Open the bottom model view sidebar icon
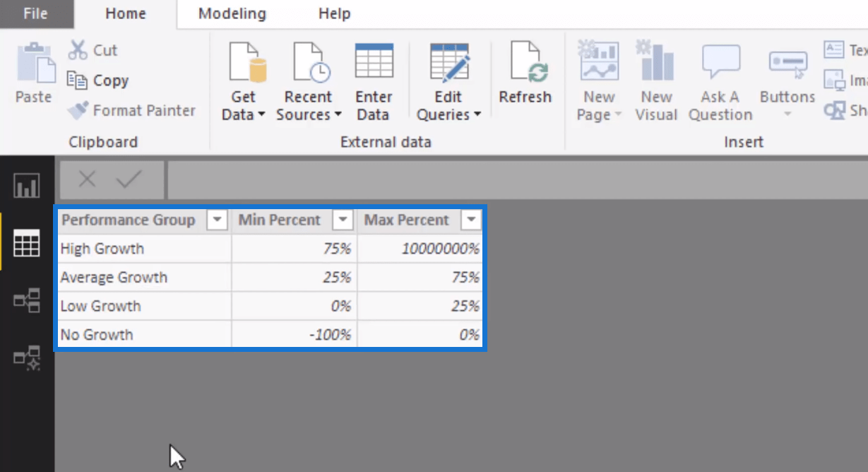 click(x=27, y=358)
